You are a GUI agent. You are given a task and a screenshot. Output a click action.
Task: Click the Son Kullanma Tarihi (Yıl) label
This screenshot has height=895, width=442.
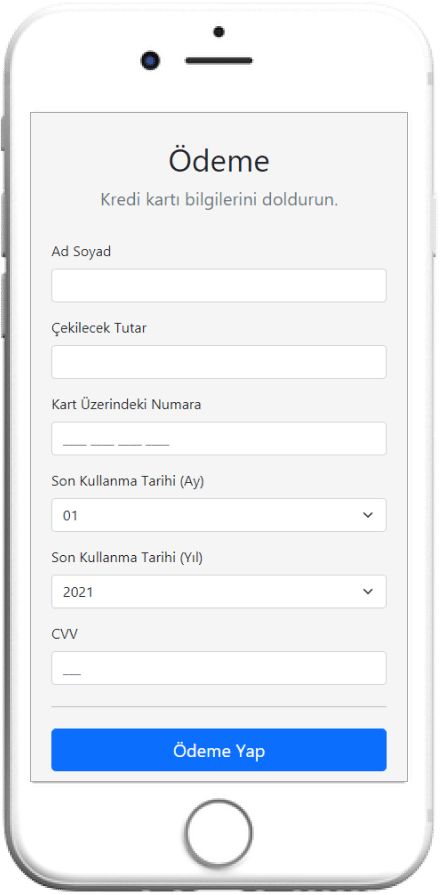(x=127, y=558)
